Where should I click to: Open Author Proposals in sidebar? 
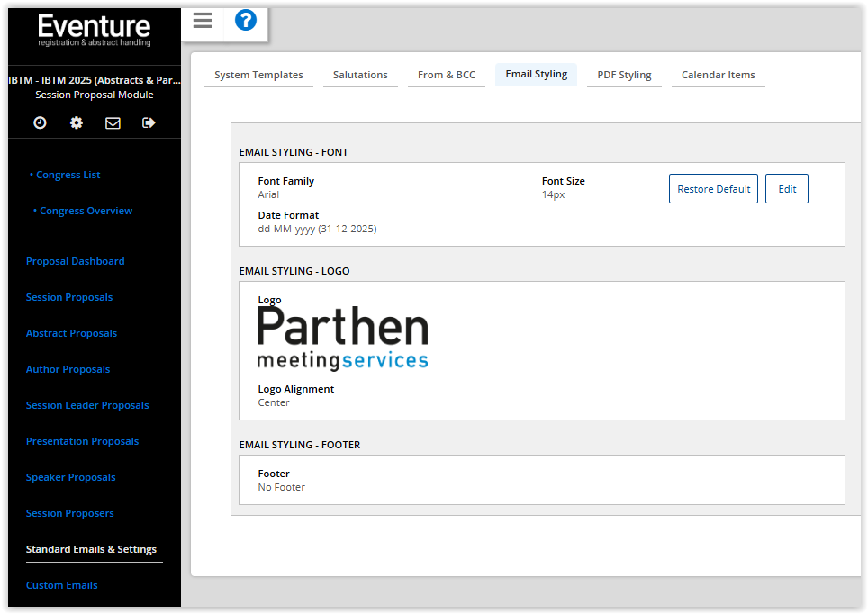point(68,369)
